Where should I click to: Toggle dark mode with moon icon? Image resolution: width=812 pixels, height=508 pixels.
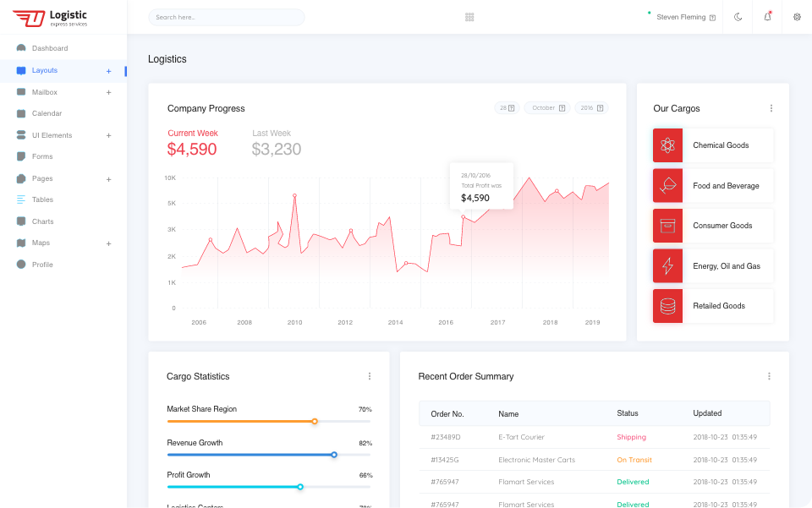point(738,17)
